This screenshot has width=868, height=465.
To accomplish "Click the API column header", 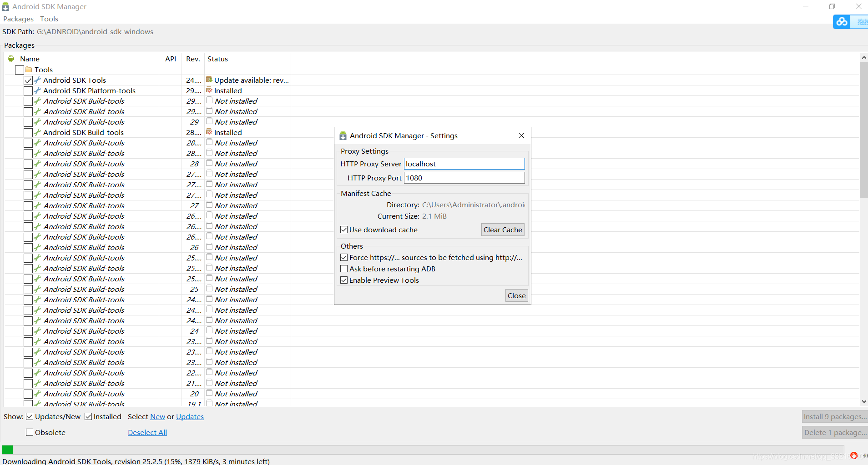I will pos(171,59).
